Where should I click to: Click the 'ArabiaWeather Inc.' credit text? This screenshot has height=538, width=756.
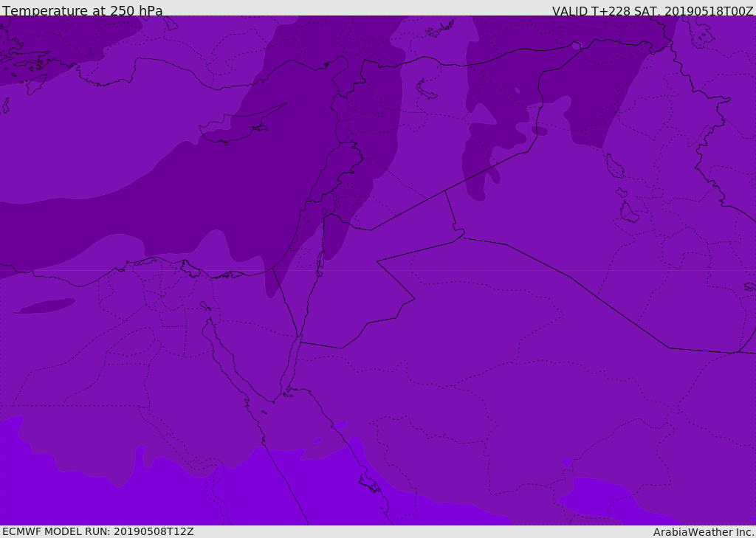click(x=704, y=532)
